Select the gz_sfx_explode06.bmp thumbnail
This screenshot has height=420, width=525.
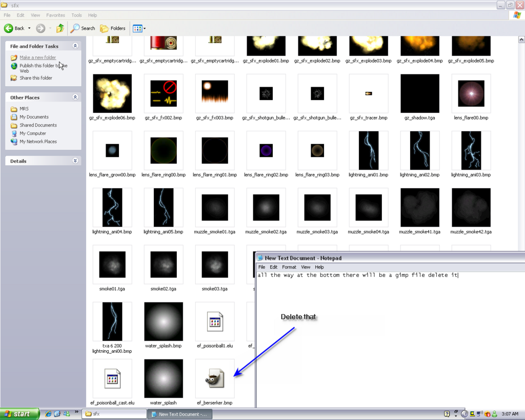[x=112, y=93]
